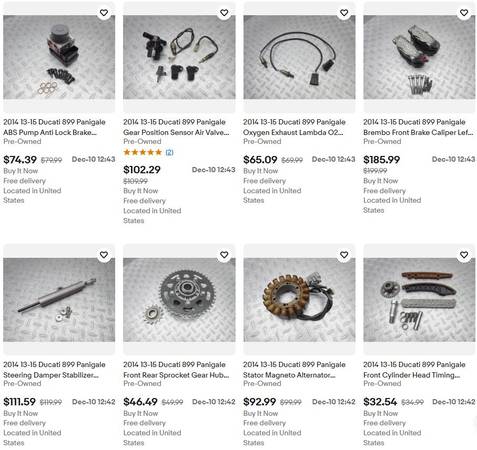Click heart icon on Oxygen Exhaust Lambda listing
The width and height of the screenshot is (477, 450).
click(344, 13)
